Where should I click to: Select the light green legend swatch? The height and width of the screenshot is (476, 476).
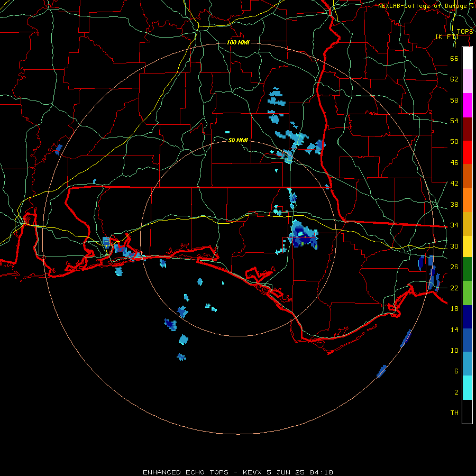click(467, 292)
